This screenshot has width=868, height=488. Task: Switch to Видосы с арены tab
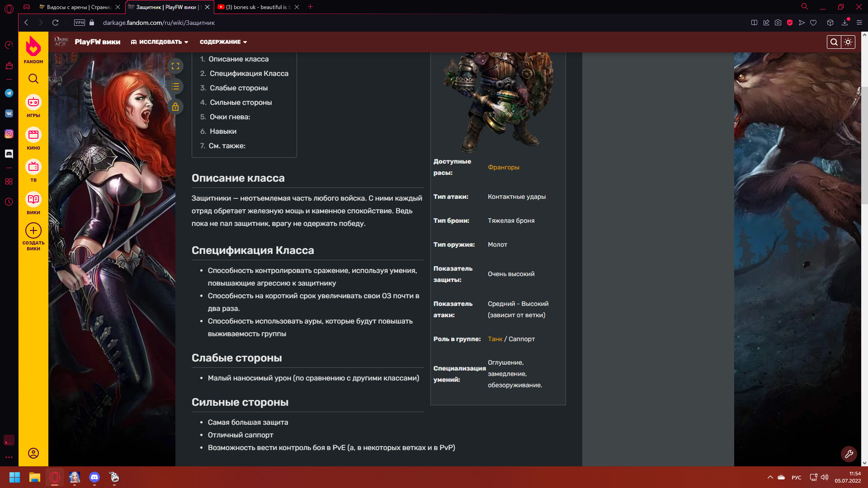[77, 7]
